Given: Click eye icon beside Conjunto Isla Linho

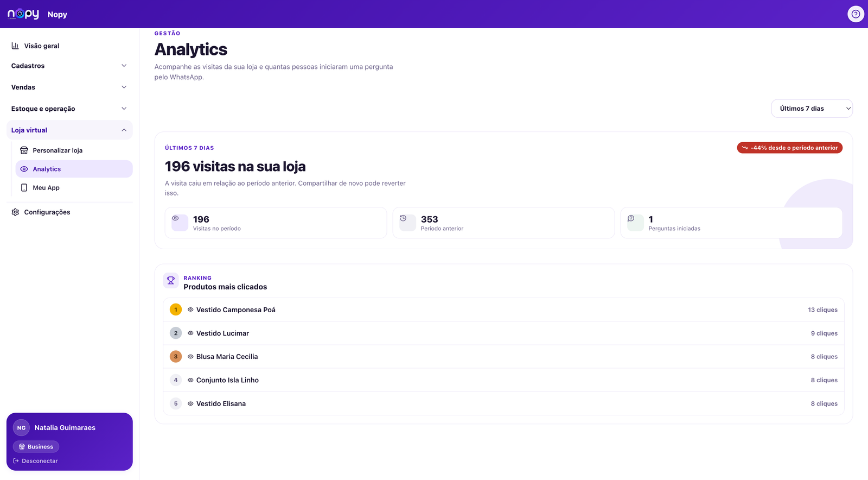Looking at the screenshot, I should pos(190,380).
